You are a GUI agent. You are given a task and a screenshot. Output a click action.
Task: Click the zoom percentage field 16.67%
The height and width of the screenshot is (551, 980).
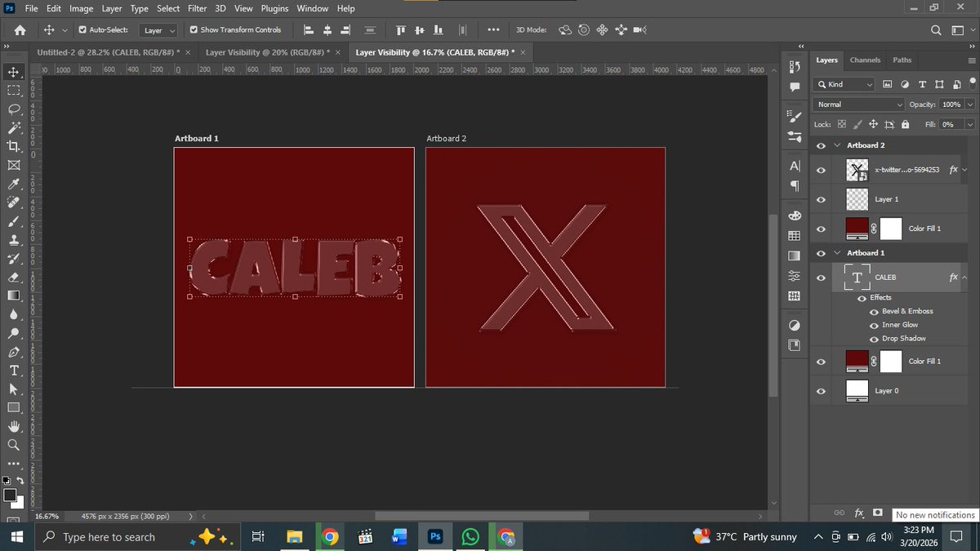(x=47, y=517)
